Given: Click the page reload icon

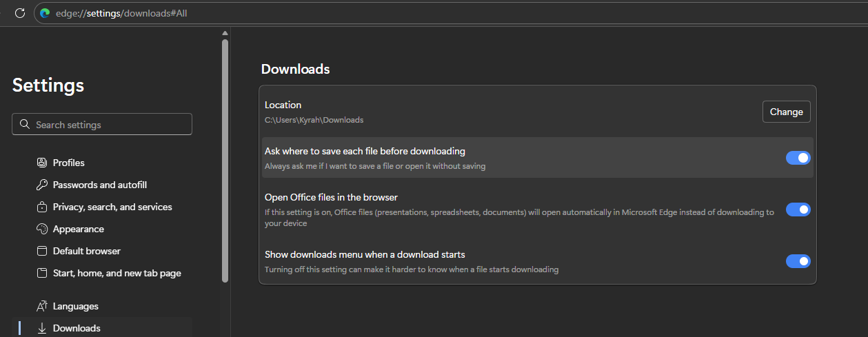Looking at the screenshot, I should 19,13.
